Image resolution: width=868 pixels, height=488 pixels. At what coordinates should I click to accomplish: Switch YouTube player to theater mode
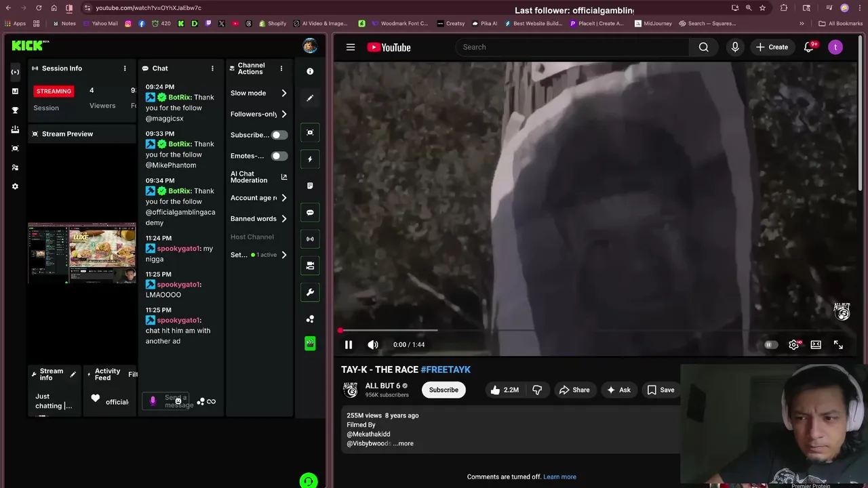click(816, 344)
